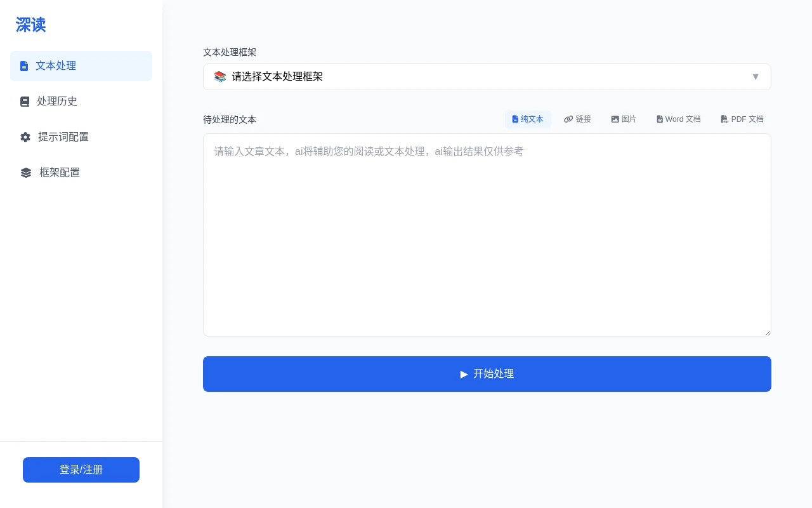Image resolution: width=812 pixels, height=508 pixels.
Task: Click the PDF file icon beside PDF 文档
Action: pos(724,119)
